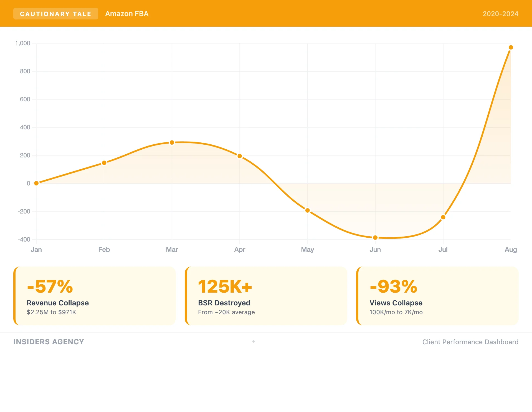Click the Jun x-axis label
This screenshot has height=412, width=532.
375,250
